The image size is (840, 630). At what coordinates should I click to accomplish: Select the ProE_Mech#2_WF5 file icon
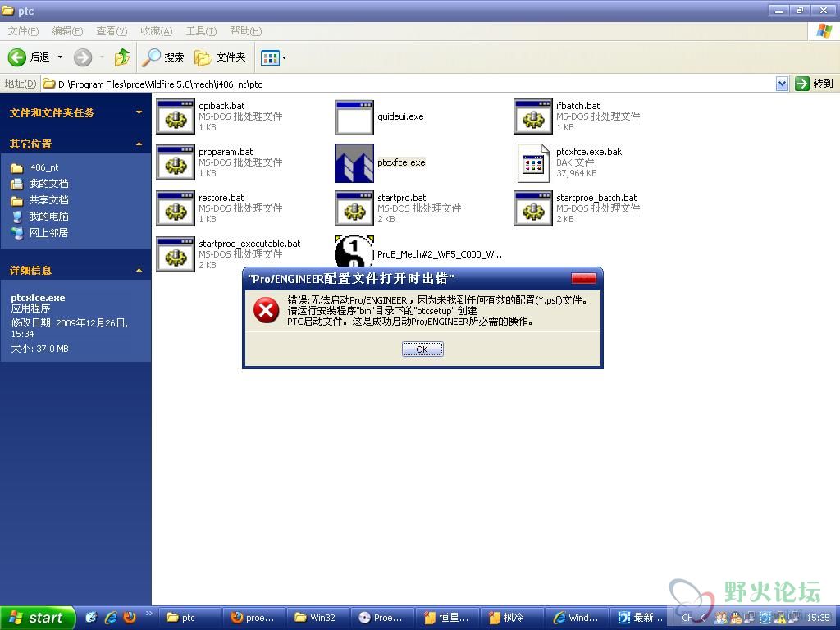tap(354, 252)
